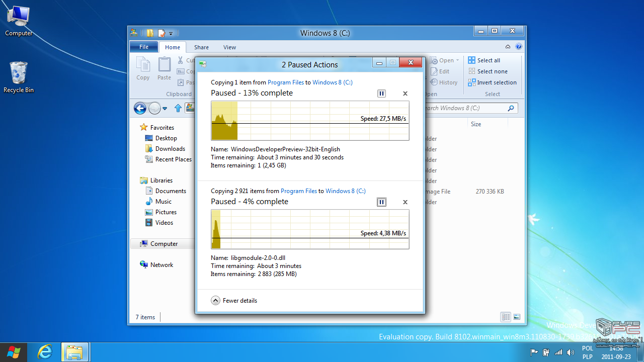Viewport: 644px width, 362px height.
Task: Click the network signal tray icon
Action: click(558, 352)
